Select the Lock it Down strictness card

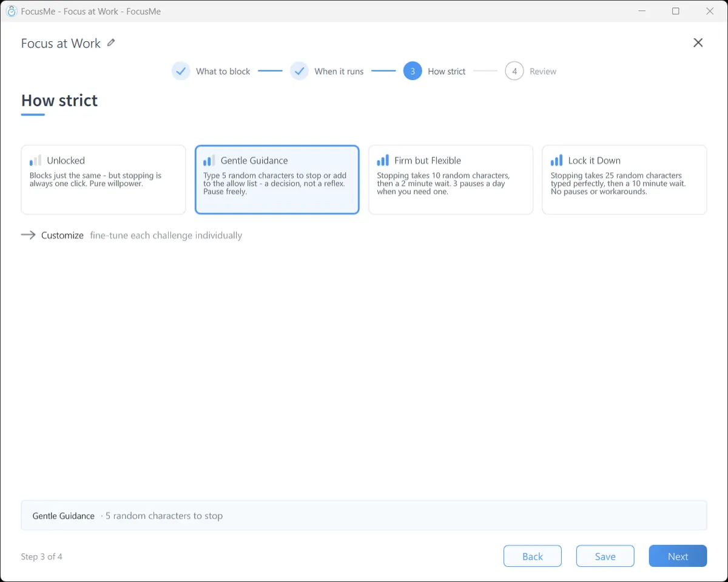point(624,179)
